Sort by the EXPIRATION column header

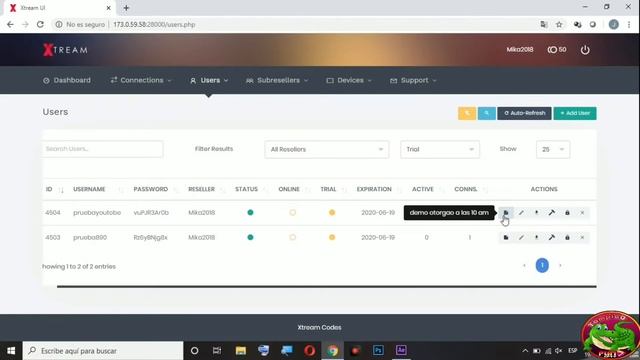click(374, 189)
